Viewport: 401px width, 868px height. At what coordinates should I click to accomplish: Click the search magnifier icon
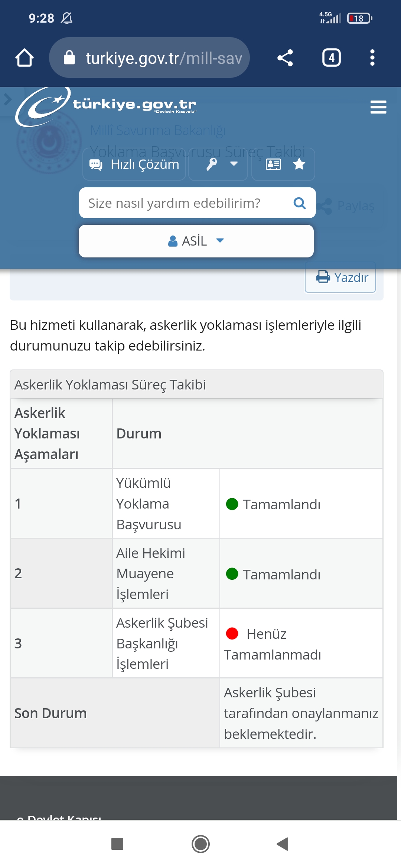pyautogui.click(x=300, y=203)
